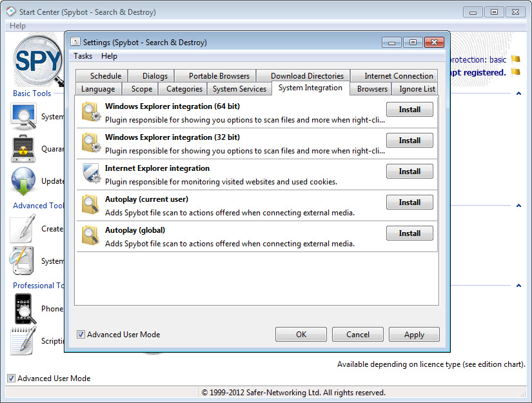Close the Settings dialog

[434, 43]
